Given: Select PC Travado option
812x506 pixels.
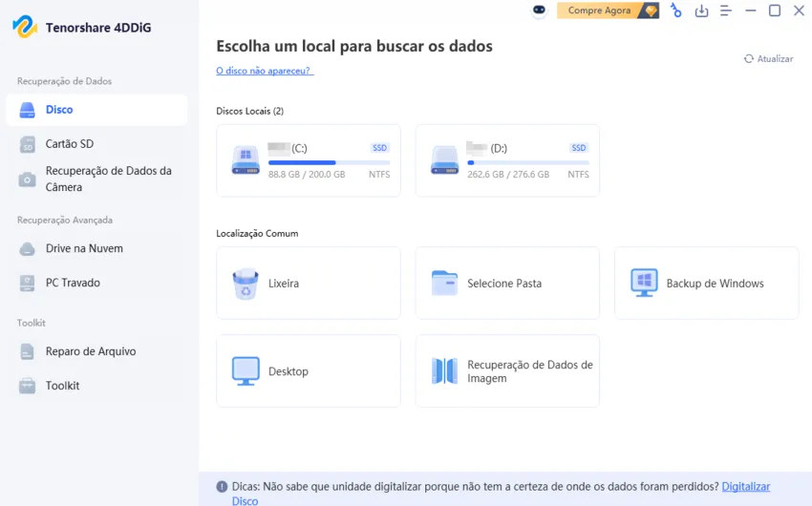Looking at the screenshot, I should coord(96,283).
